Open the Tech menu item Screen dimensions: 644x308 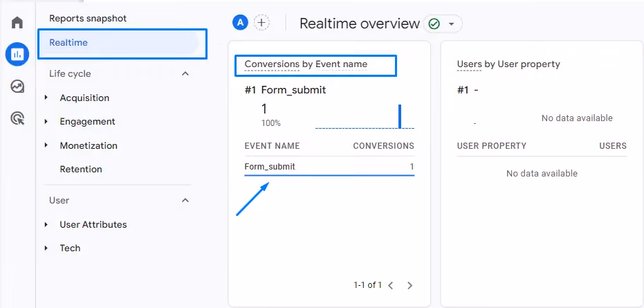tap(71, 248)
